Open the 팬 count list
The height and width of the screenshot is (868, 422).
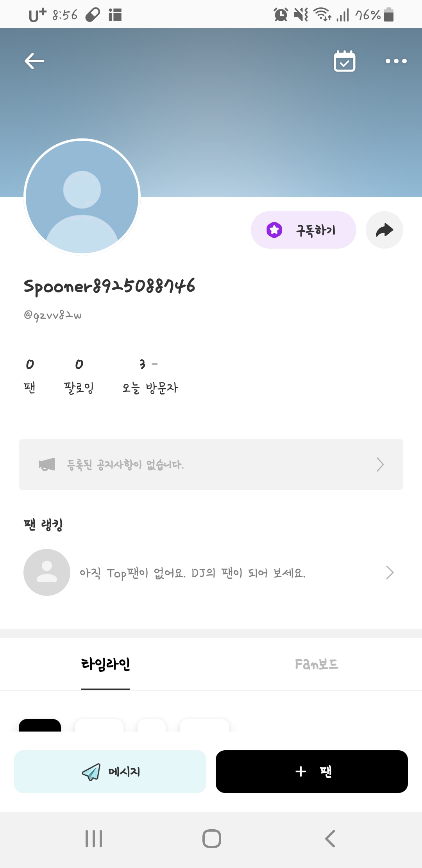[x=30, y=375]
